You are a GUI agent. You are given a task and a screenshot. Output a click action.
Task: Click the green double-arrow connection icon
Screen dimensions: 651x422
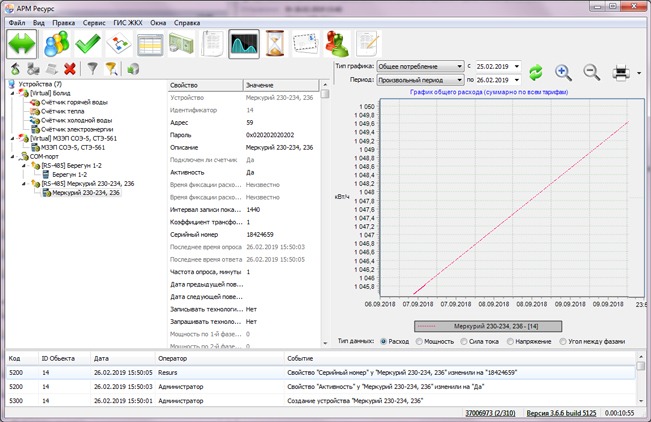pos(22,45)
